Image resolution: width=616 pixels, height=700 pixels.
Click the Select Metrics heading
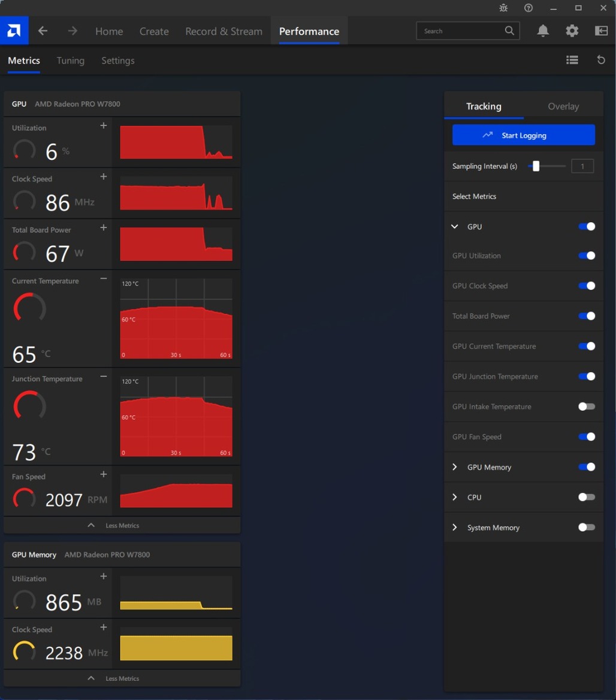[x=474, y=196]
